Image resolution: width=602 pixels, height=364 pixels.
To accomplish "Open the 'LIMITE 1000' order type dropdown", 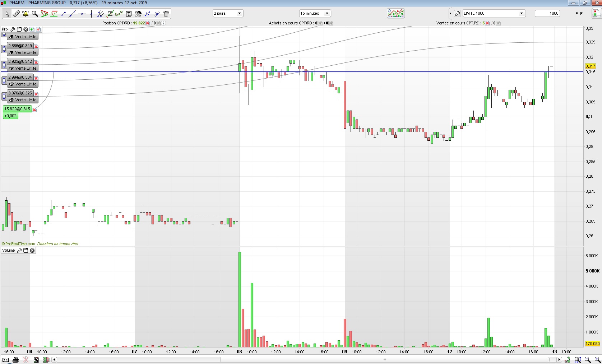I will click(x=494, y=13).
